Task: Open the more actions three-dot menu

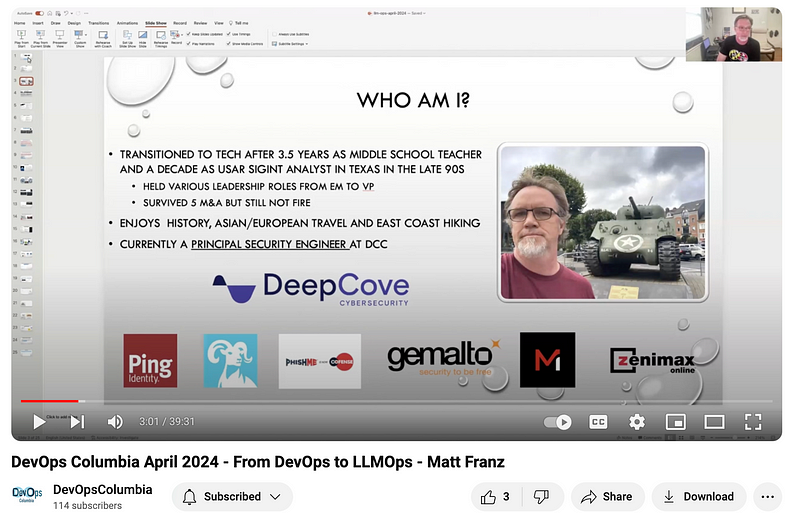Action: 767,497
